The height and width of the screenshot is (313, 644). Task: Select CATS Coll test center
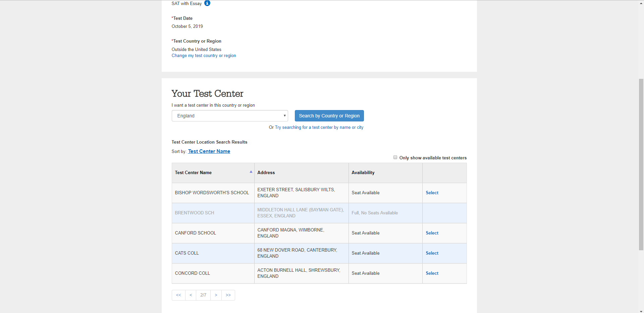click(x=432, y=253)
